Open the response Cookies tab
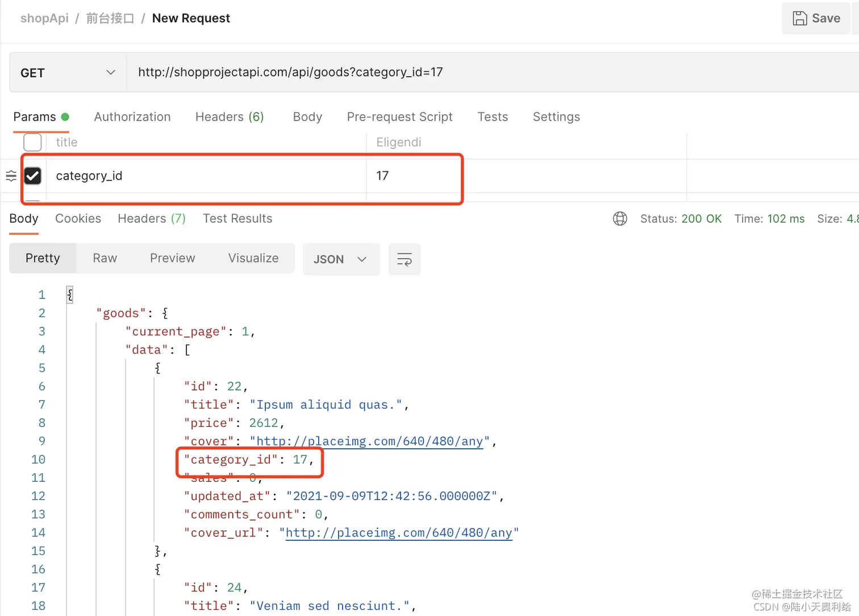 78,219
